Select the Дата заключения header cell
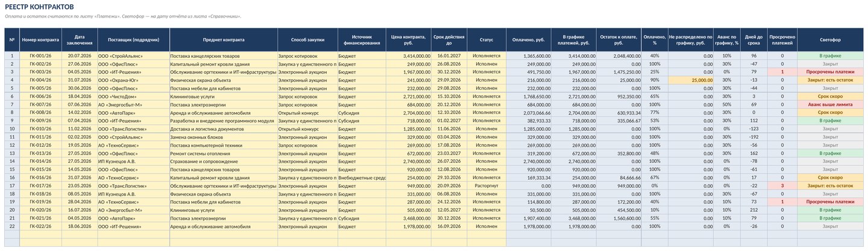 coord(80,40)
